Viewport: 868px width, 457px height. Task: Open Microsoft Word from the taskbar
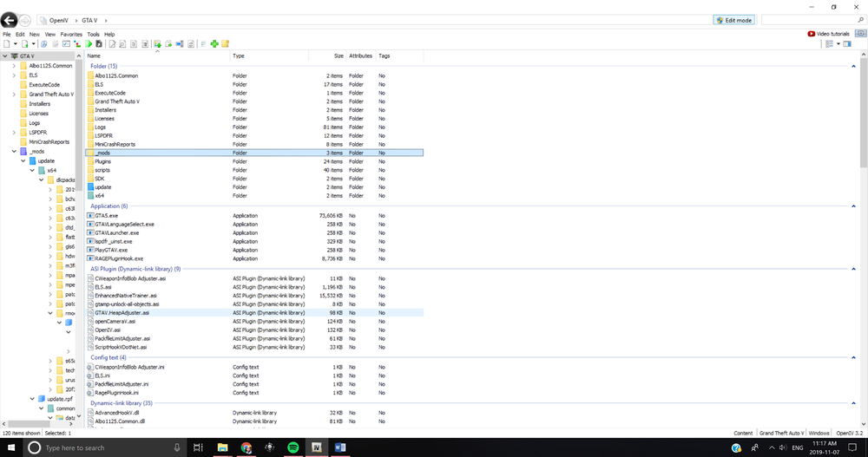[340, 447]
